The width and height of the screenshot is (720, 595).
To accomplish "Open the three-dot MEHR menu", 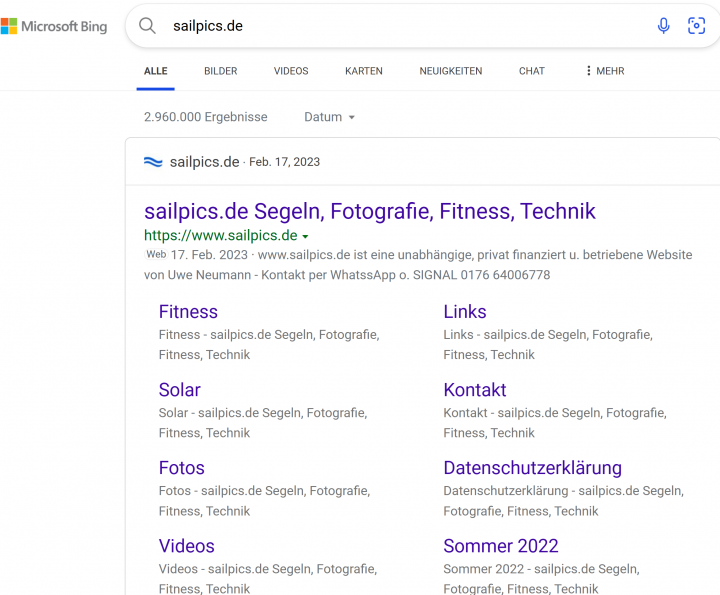I will 605,71.
